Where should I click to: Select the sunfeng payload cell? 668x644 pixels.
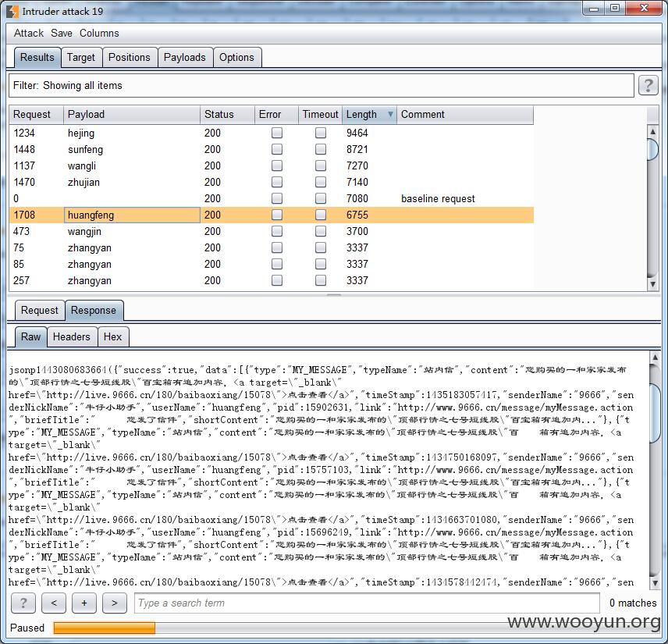point(132,150)
